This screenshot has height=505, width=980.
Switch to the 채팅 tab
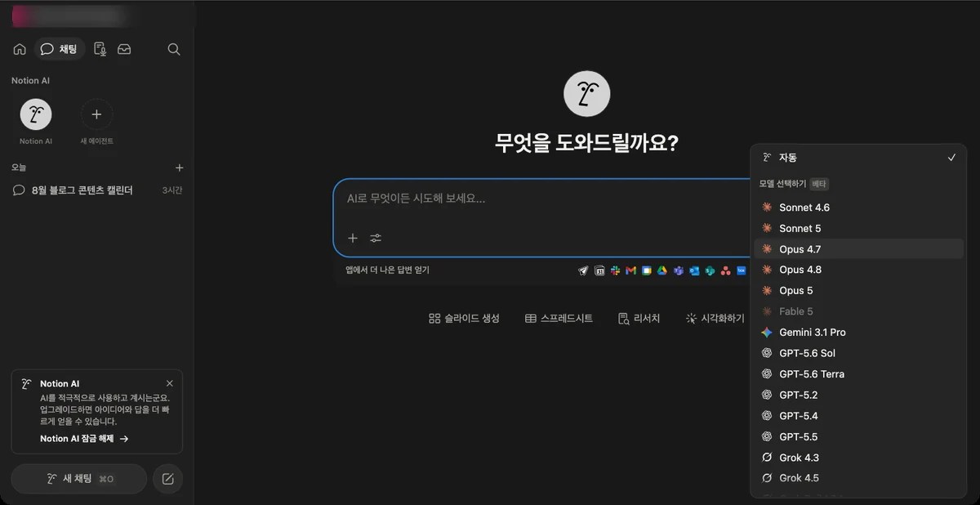pos(60,49)
